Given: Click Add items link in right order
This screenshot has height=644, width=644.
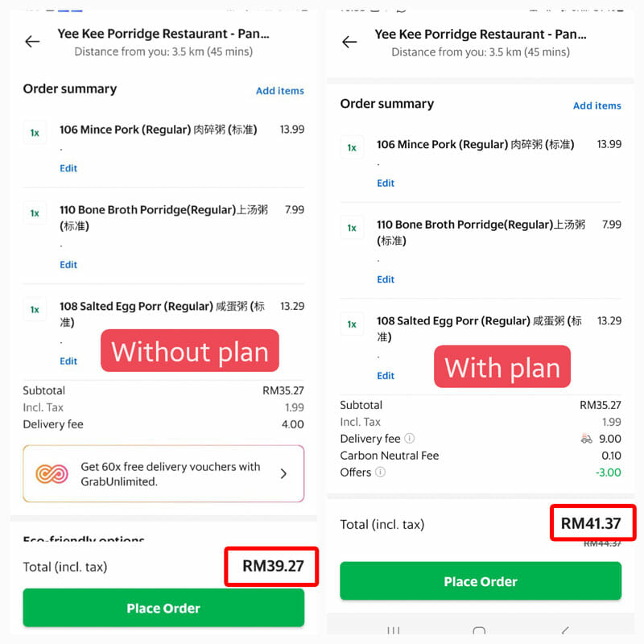Looking at the screenshot, I should pos(597,105).
